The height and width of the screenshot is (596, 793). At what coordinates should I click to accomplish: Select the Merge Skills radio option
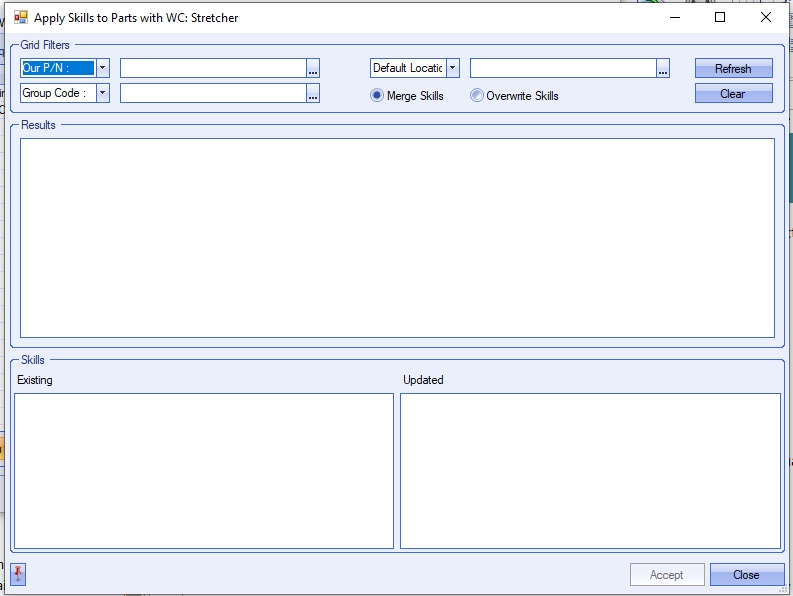(x=377, y=96)
